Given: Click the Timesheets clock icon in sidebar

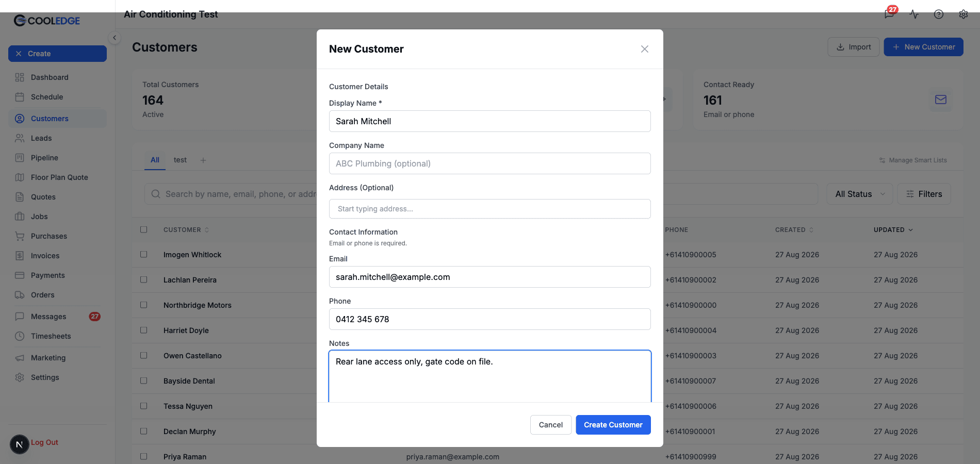Looking at the screenshot, I should [x=20, y=336].
